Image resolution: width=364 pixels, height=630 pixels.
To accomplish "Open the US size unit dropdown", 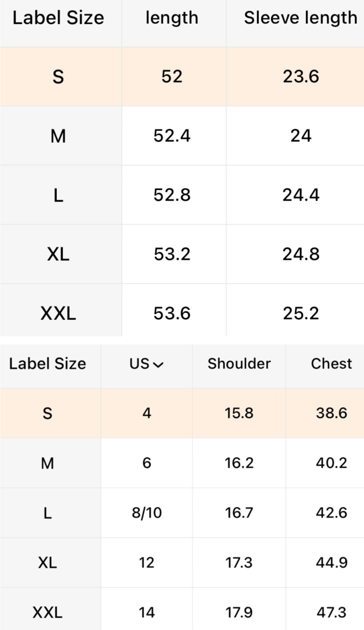I will coord(146,364).
